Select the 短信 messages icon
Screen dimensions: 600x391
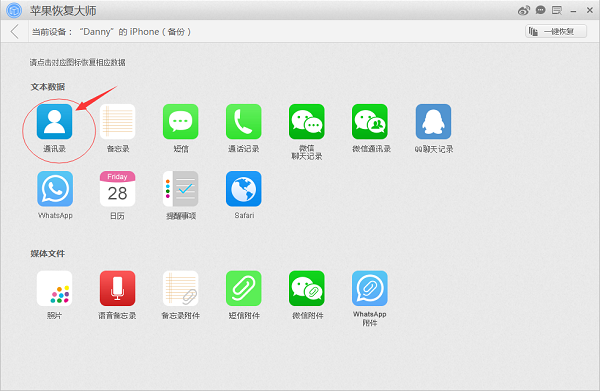tap(181, 122)
